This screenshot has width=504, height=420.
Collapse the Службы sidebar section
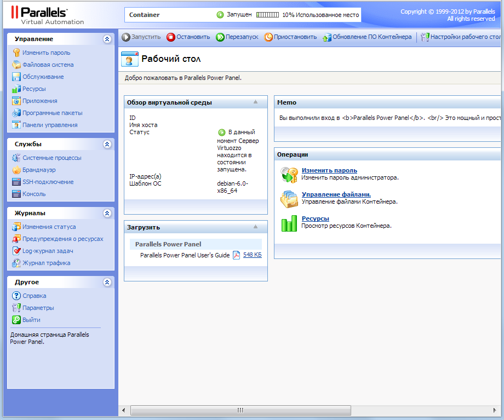(107, 145)
